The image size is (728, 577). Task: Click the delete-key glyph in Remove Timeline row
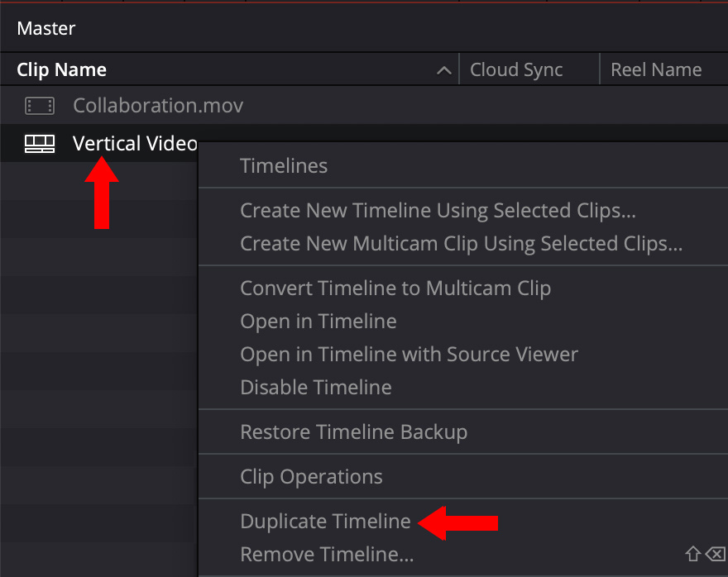pyautogui.click(x=715, y=554)
